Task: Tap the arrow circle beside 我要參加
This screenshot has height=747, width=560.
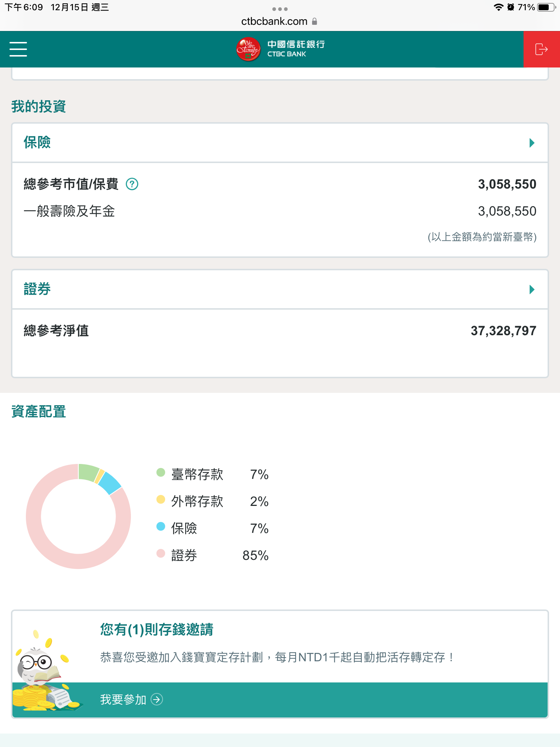Action: coord(157,699)
